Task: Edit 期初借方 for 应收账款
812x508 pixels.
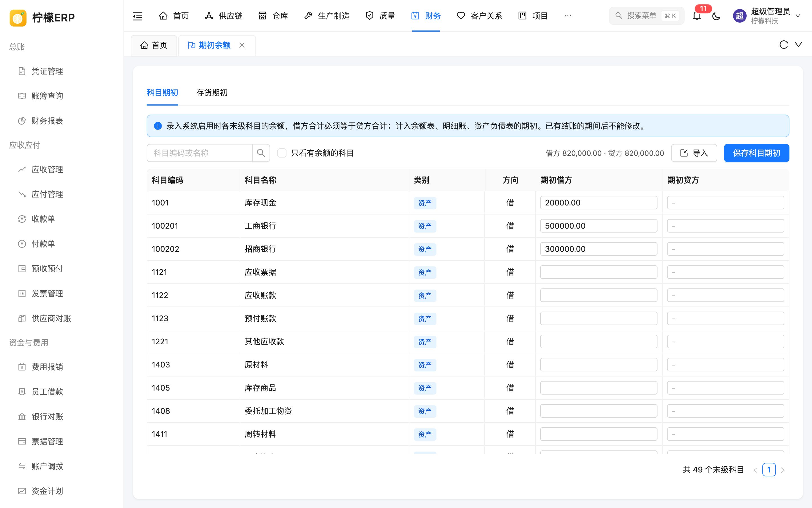Action: [599, 295]
